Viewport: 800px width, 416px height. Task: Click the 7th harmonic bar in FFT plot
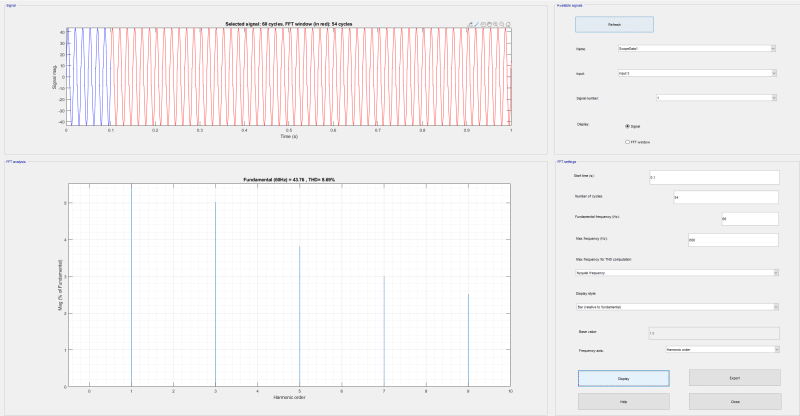[x=384, y=331]
